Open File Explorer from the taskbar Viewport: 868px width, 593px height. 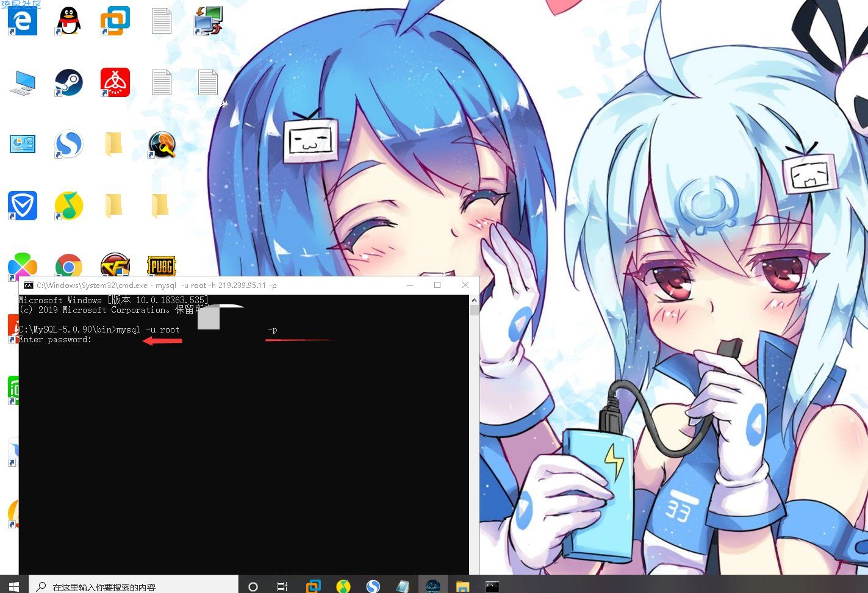[x=462, y=586]
